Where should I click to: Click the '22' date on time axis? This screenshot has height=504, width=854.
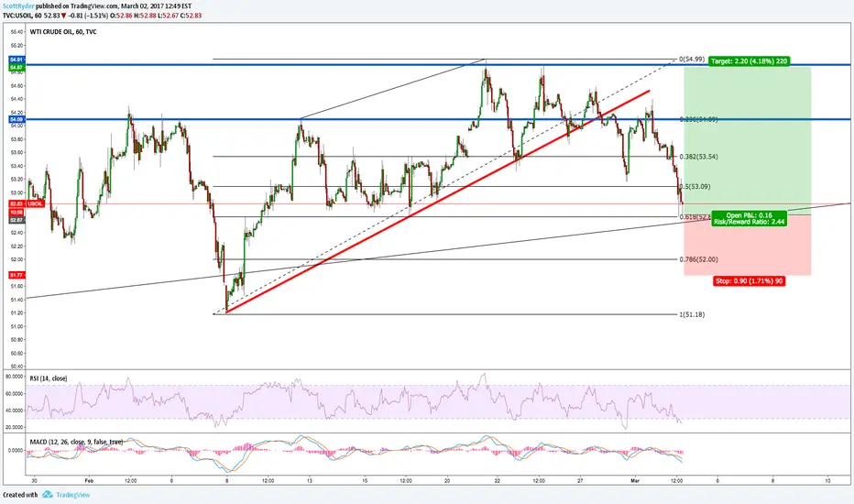pyautogui.click(x=498, y=480)
